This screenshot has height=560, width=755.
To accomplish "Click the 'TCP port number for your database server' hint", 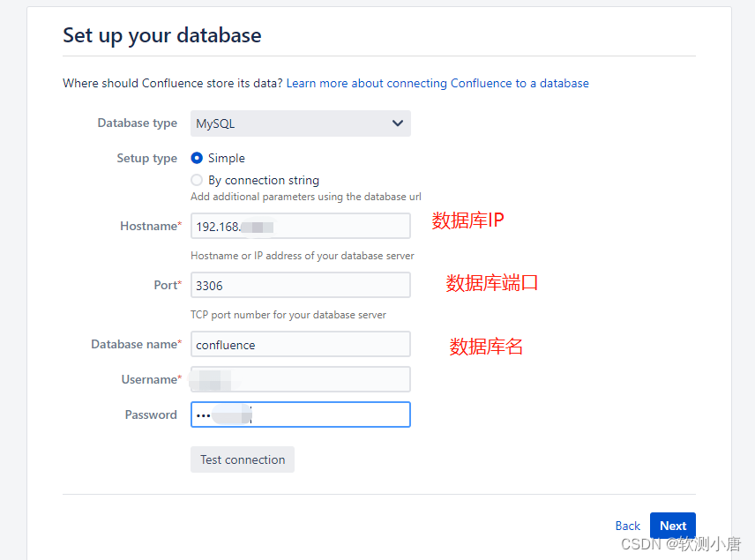I will coord(288,315).
